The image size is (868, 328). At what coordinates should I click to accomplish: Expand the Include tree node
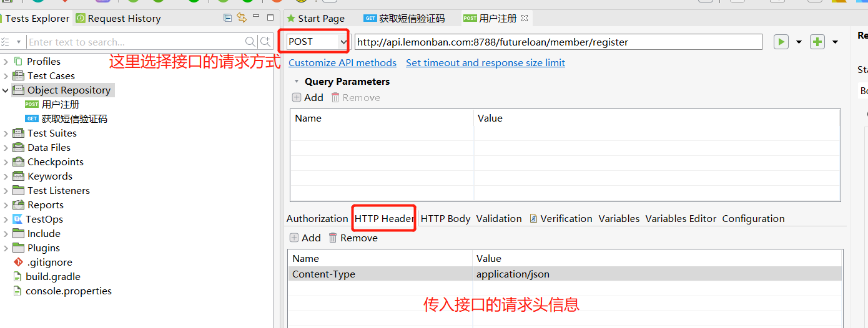tap(6, 233)
